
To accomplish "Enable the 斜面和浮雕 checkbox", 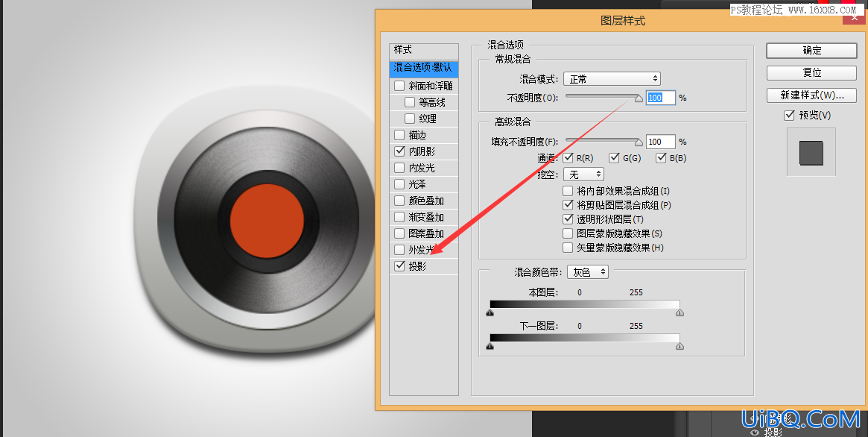I will [399, 86].
